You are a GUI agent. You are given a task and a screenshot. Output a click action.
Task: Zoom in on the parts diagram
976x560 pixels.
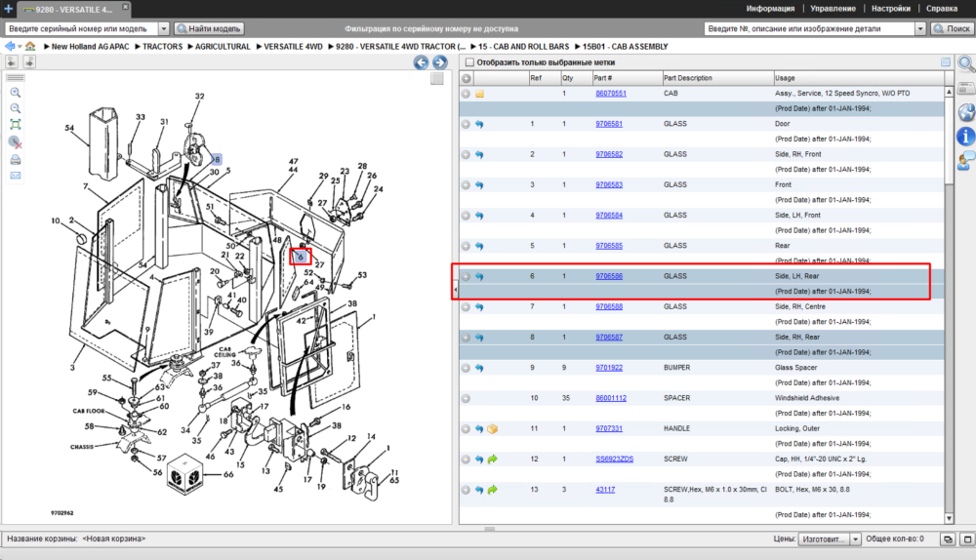point(16,93)
